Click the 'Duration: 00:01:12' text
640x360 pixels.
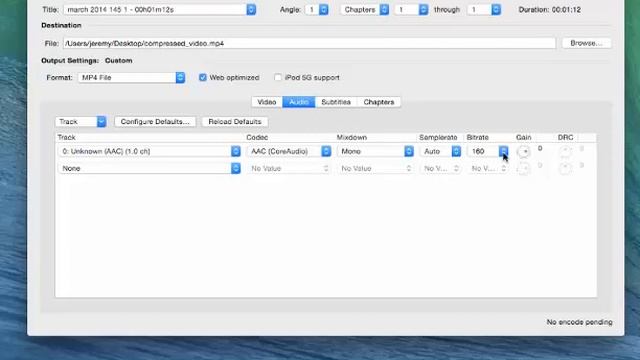click(549, 9)
